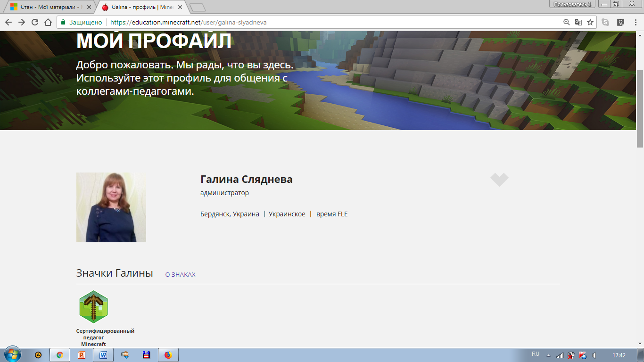Click the Google Translate icon
Viewport: 644px width, 362px height.
pyautogui.click(x=578, y=22)
